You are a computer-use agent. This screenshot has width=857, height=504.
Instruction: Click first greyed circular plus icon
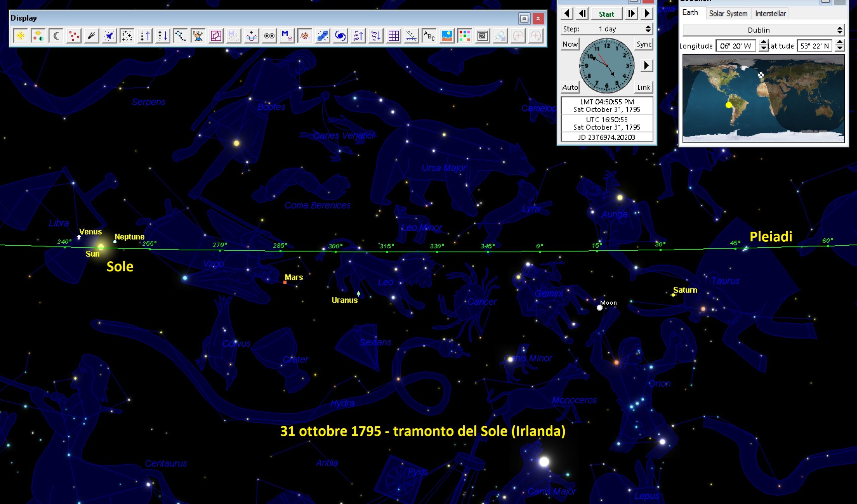coord(518,36)
